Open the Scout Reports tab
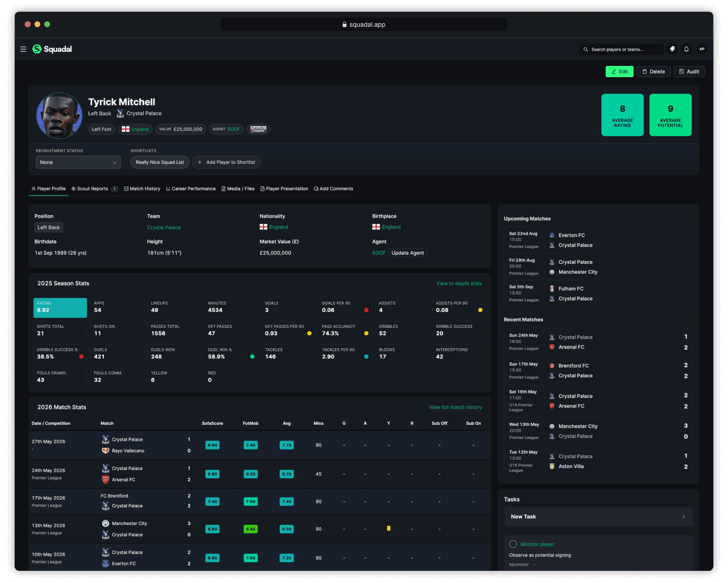The height and width of the screenshot is (582, 728). (x=95, y=189)
